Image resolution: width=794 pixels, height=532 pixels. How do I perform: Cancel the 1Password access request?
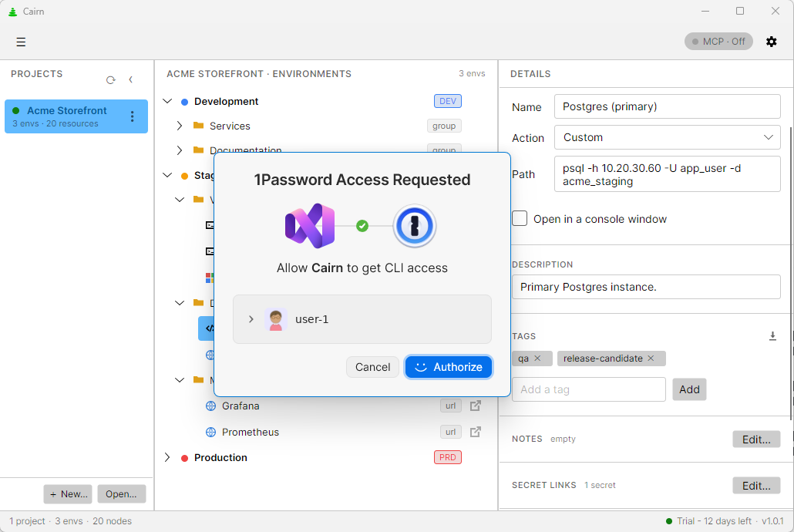point(372,367)
